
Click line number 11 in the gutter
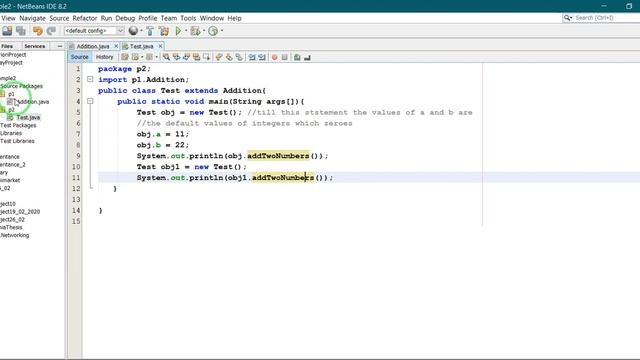76,178
